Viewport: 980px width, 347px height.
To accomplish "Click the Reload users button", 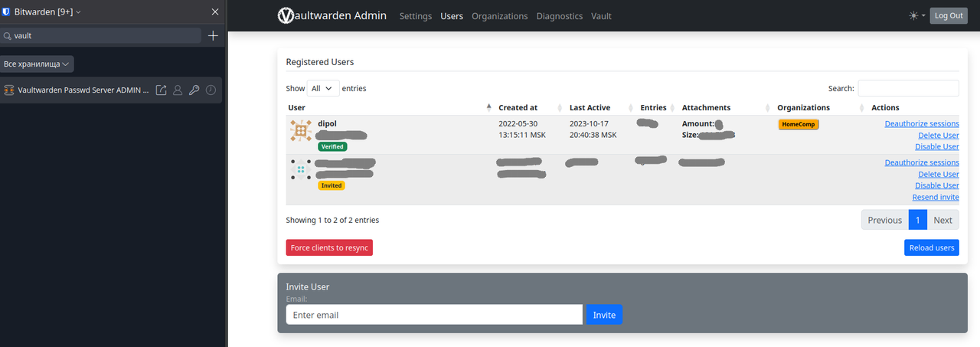I will coord(932,247).
